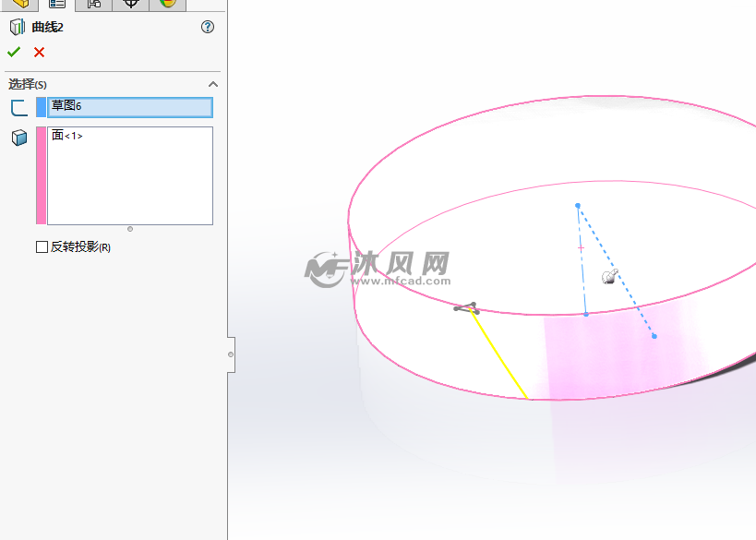
Task: Click the yellow projected line on cylinder
Action: pyautogui.click(x=499, y=356)
